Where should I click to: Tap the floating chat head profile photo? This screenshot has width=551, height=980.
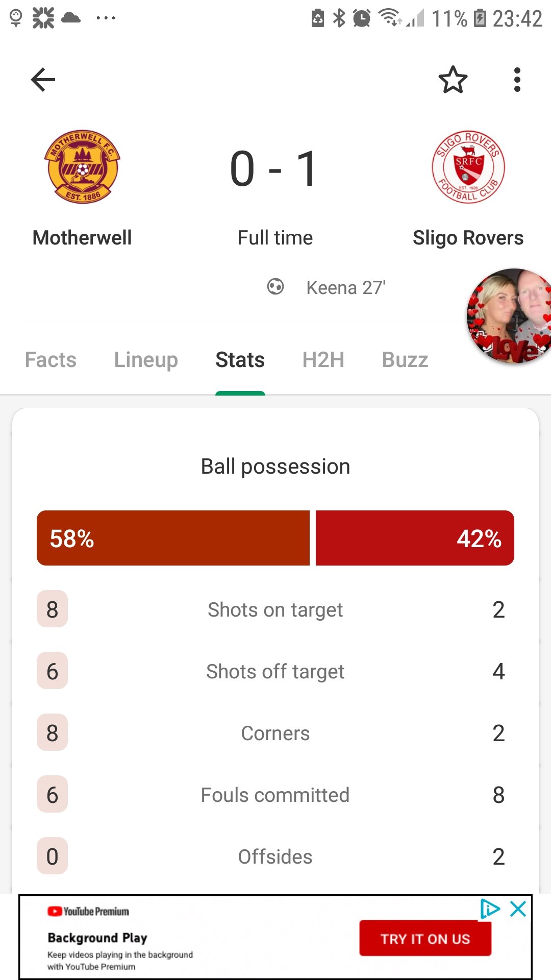coord(510,316)
